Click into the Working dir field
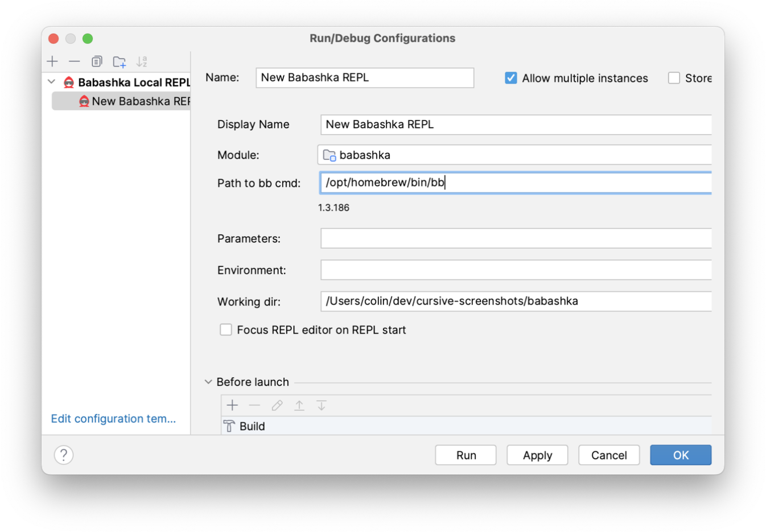Image resolution: width=766 pixels, height=532 pixels. click(516, 301)
